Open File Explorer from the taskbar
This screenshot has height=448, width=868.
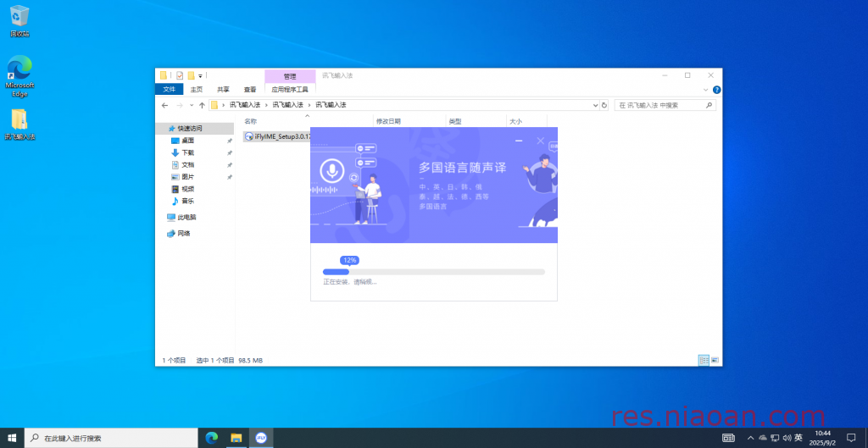[236, 438]
